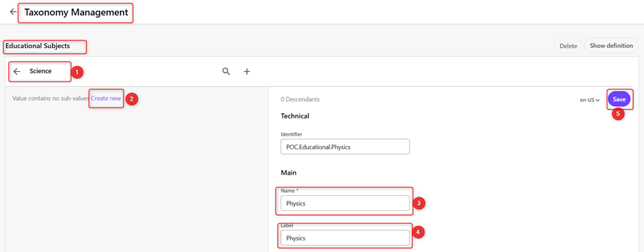The width and height of the screenshot is (644, 252).
Task: Click the Save button
Action: point(619,99)
